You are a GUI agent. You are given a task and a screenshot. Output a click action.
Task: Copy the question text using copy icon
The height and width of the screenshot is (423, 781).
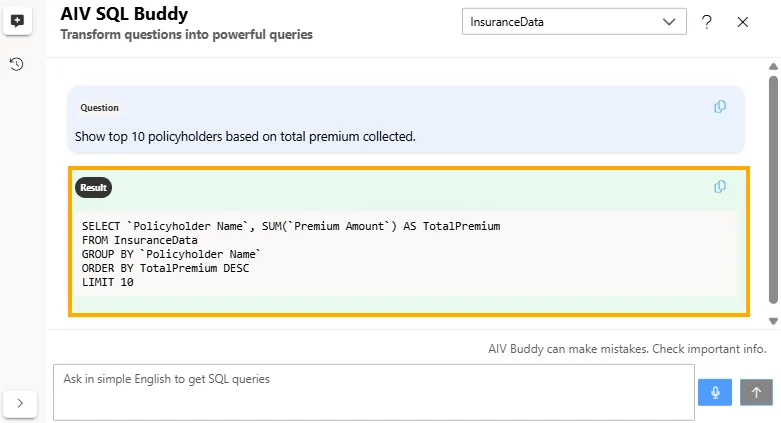[x=720, y=107]
